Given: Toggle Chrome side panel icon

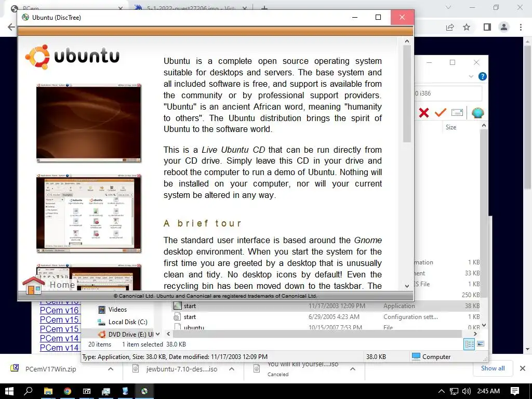Looking at the screenshot, I should coord(487,27).
